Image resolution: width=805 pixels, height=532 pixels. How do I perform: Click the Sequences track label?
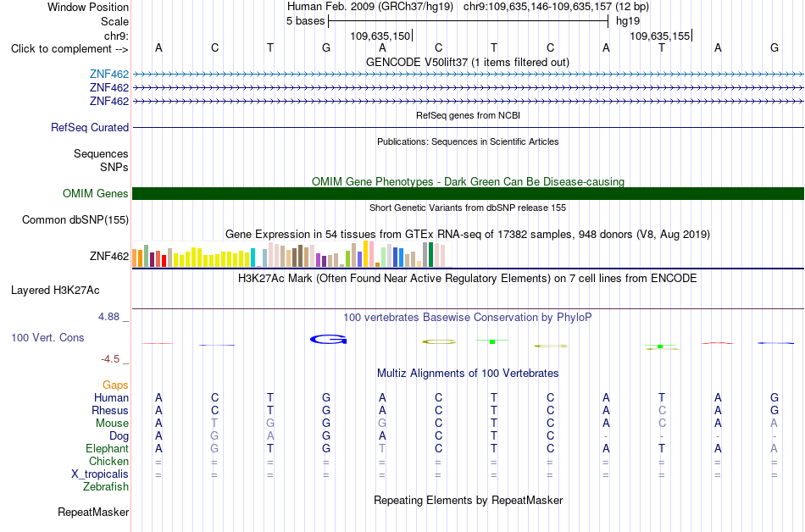[101, 154]
